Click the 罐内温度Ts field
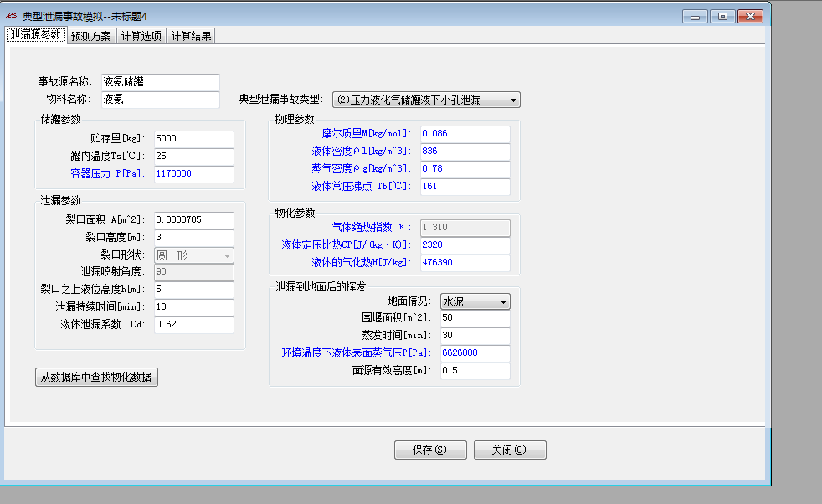This screenshot has width=822, height=504. [194, 156]
